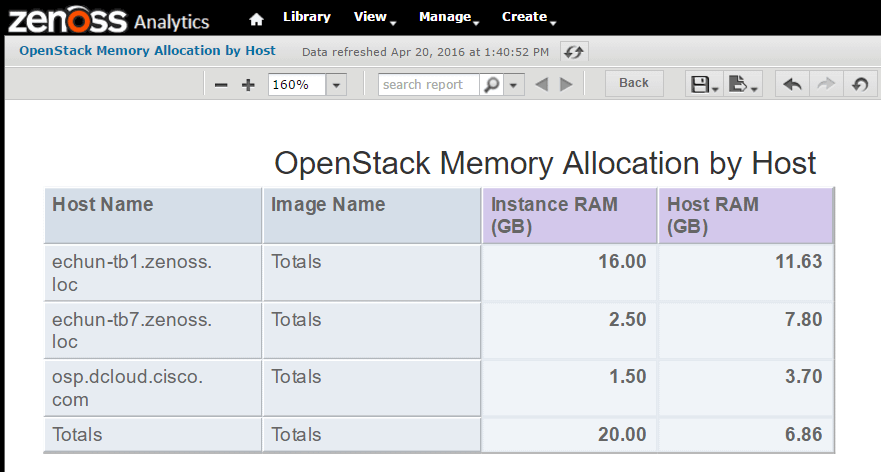Reset all changes with the undo-all icon
This screenshot has height=472, width=881.
[860, 85]
